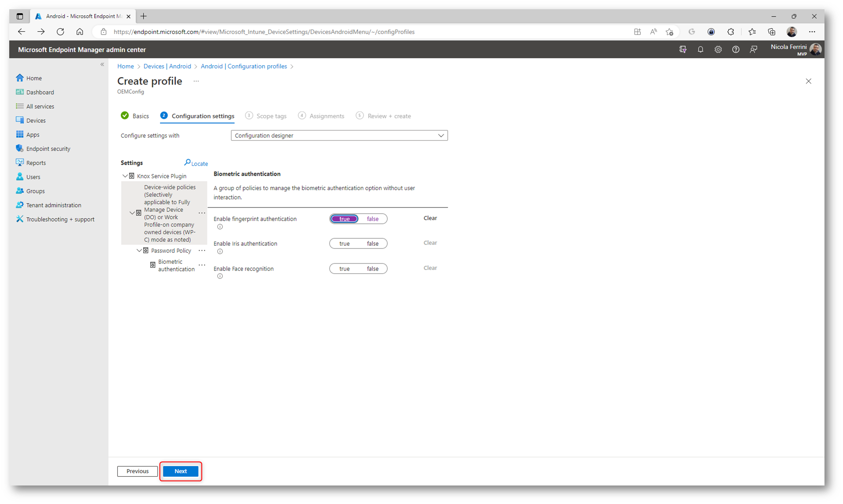Show info for Iris authentication setting

click(220, 251)
